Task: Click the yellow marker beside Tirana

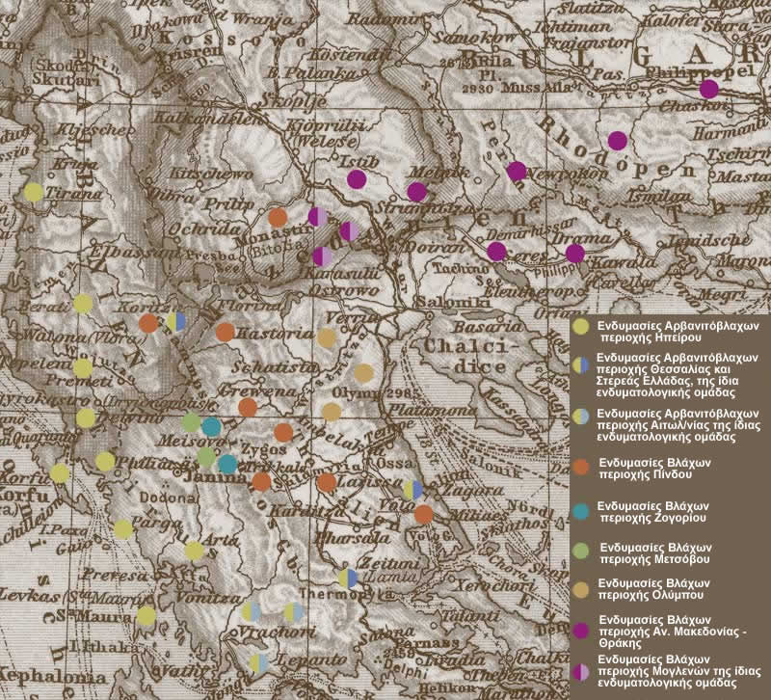Action: pos(34,192)
